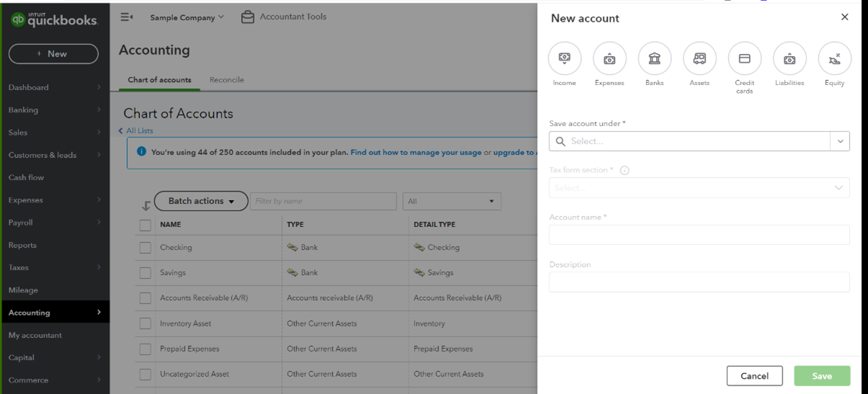The width and height of the screenshot is (868, 394).
Task: Check the Prepaid Expenses row checkbox
Action: (x=146, y=349)
